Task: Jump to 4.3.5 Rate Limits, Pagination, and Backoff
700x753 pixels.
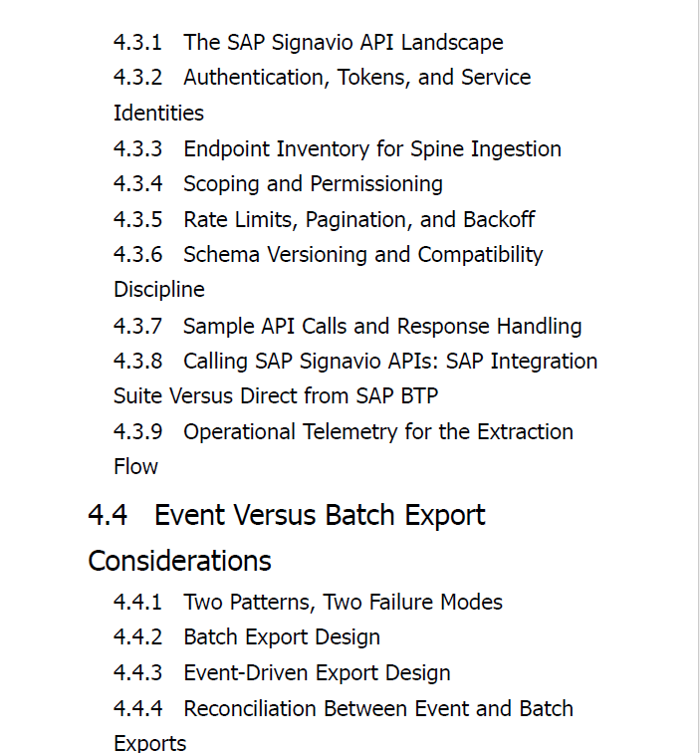Action: coord(324,220)
